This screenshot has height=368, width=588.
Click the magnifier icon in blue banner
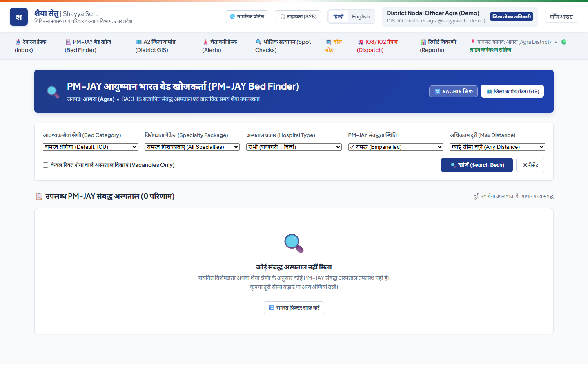coord(53,91)
